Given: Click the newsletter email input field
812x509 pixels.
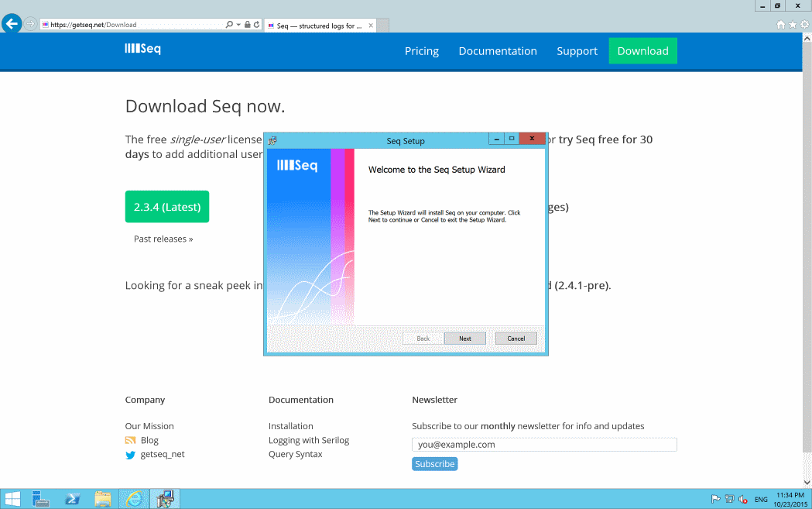Looking at the screenshot, I should [x=544, y=444].
